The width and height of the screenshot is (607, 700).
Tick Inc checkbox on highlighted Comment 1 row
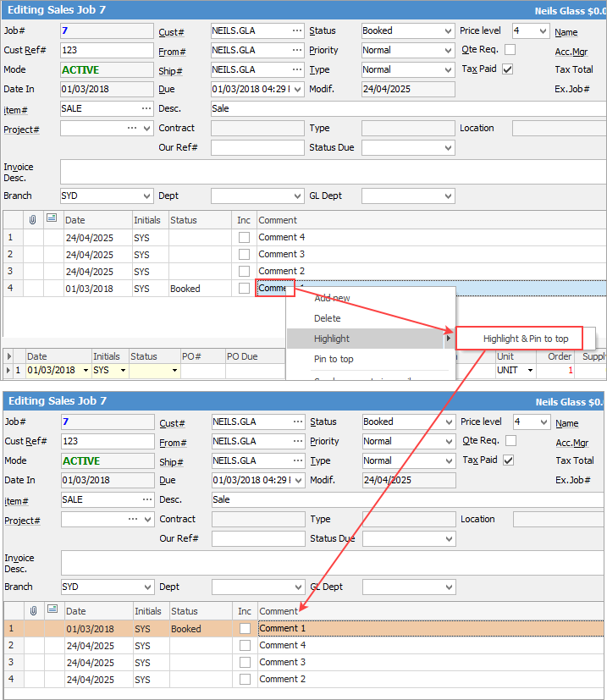tap(245, 629)
